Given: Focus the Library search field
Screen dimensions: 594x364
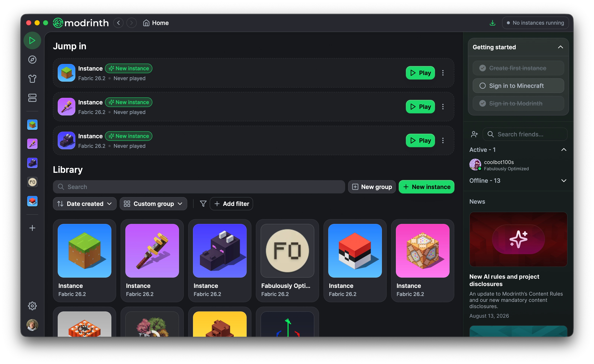Looking at the screenshot, I should coord(199,187).
